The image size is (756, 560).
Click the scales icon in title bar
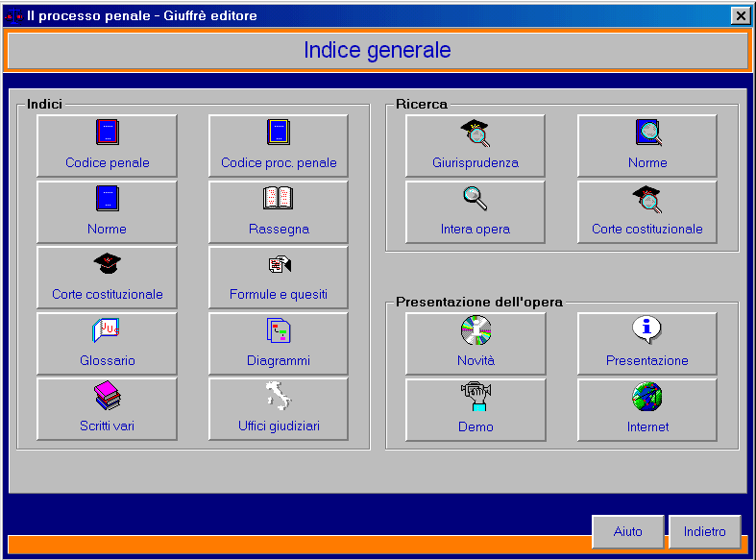[13, 16]
